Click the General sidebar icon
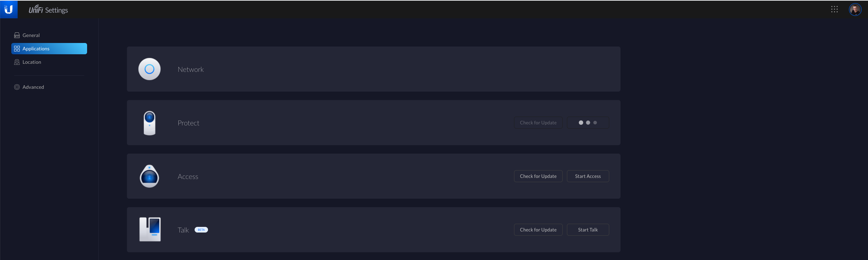The image size is (868, 260). click(x=17, y=35)
